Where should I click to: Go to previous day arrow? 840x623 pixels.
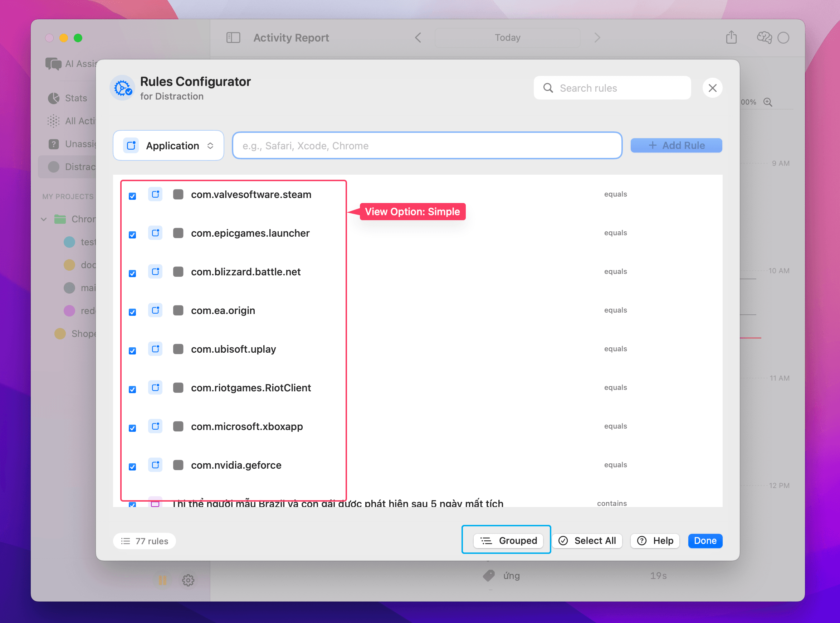(x=418, y=37)
